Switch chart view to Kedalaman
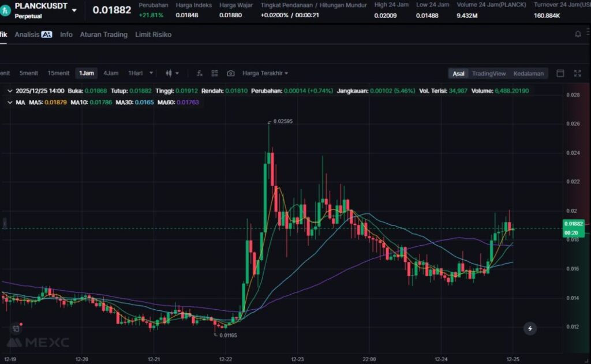This screenshot has height=364, width=591. click(528, 73)
